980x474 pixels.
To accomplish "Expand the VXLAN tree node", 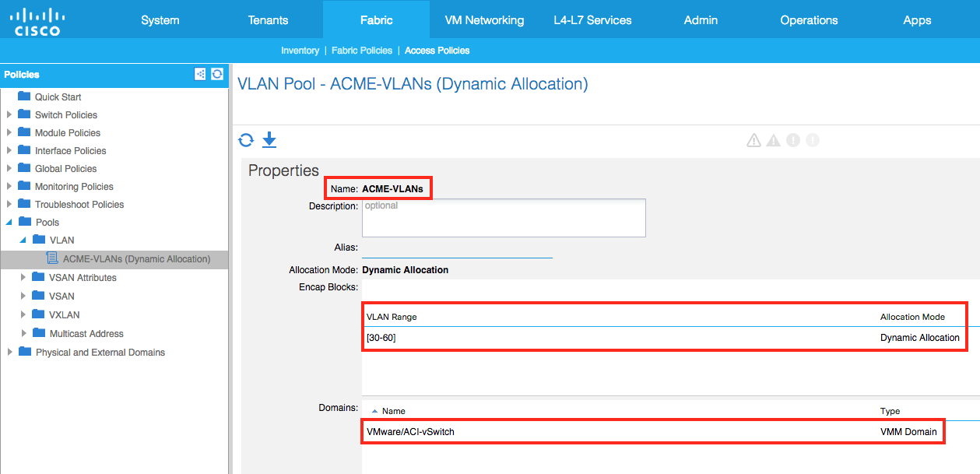I will [24, 314].
